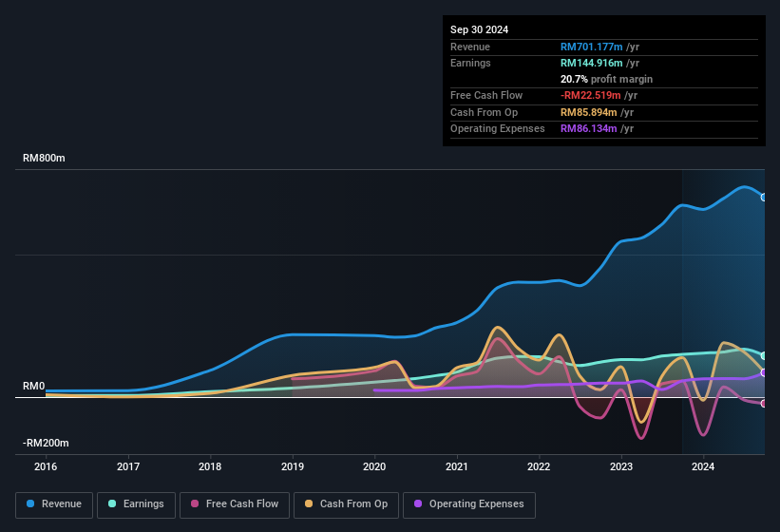
Task: Click the purple Operating Expenses legend dot
Action: [418, 503]
